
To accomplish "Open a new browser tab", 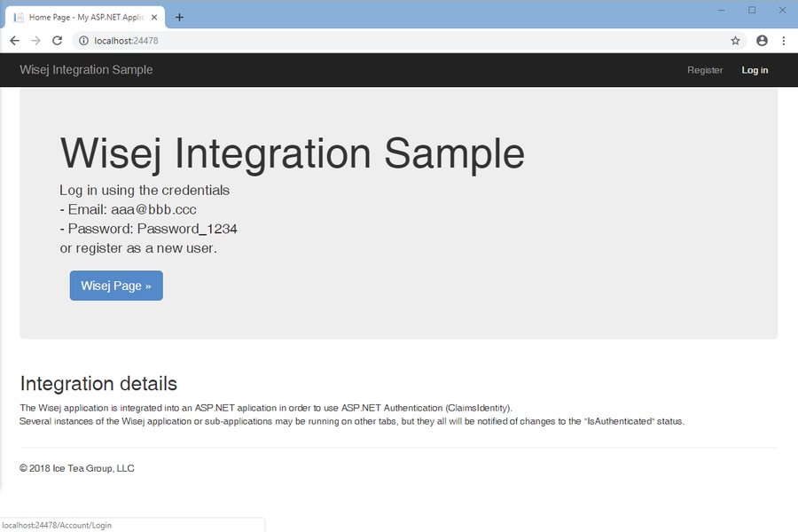I will coord(179,17).
